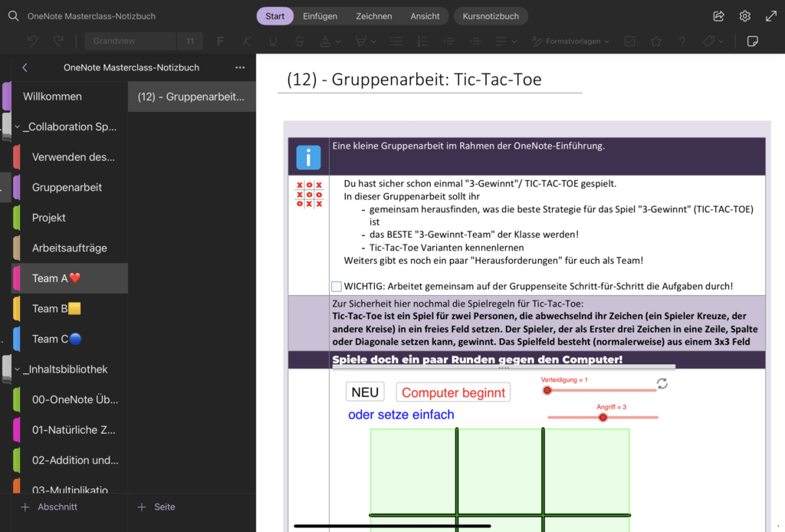785x532 pixels.
Task: Select the Team A section
Action: coord(70,278)
